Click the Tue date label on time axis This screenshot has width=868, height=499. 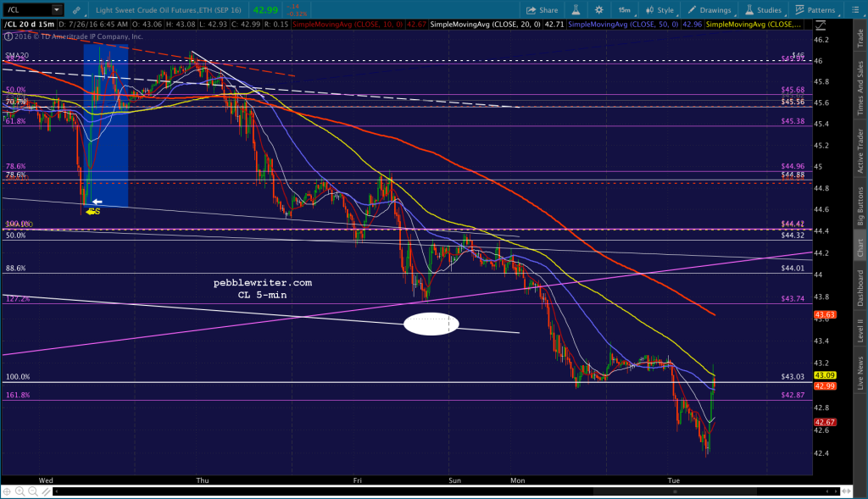[673, 480]
